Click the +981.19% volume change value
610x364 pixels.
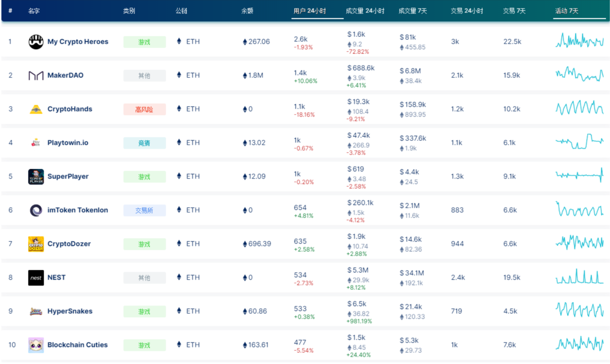click(x=359, y=321)
